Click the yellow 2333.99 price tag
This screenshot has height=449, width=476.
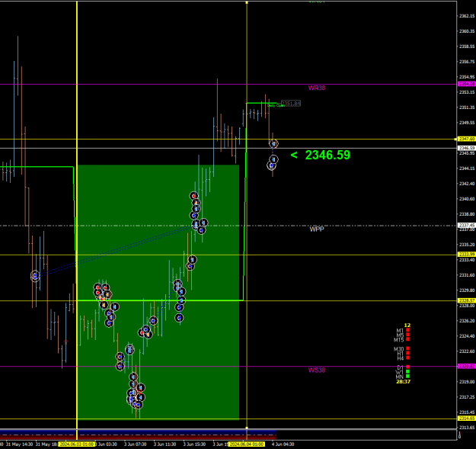point(467,255)
